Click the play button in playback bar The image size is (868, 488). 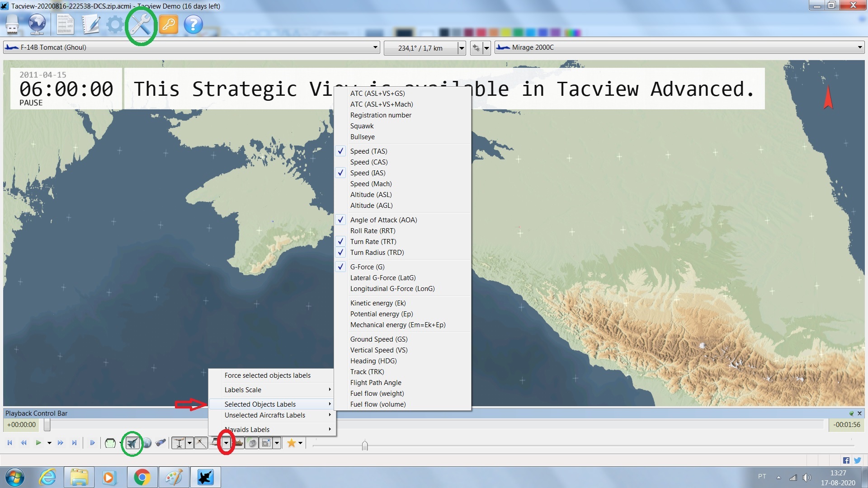pyautogui.click(x=38, y=443)
